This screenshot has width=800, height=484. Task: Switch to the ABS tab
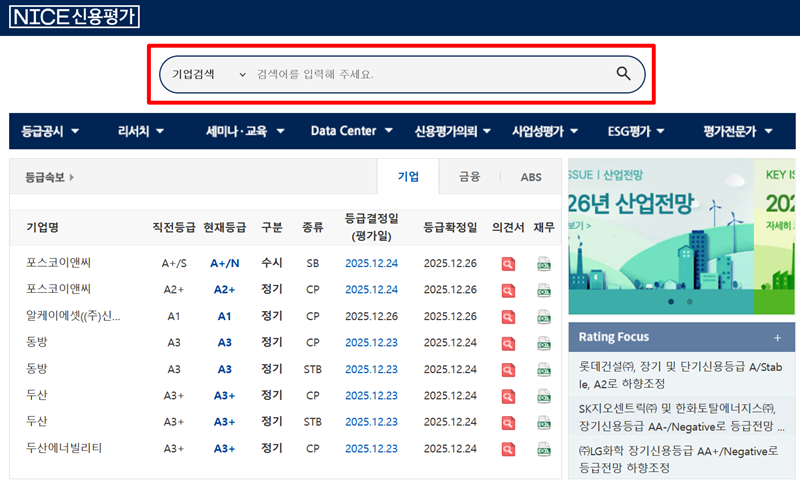point(531,177)
